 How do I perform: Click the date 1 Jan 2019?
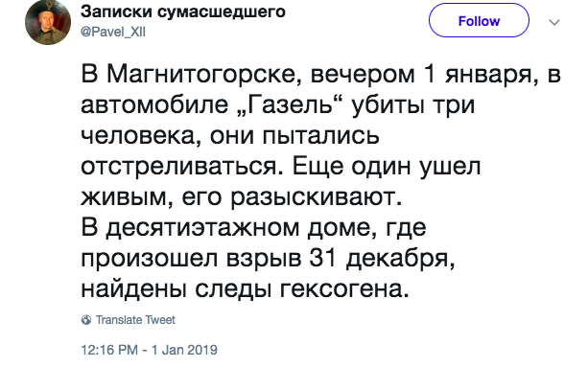pyautogui.click(x=184, y=350)
